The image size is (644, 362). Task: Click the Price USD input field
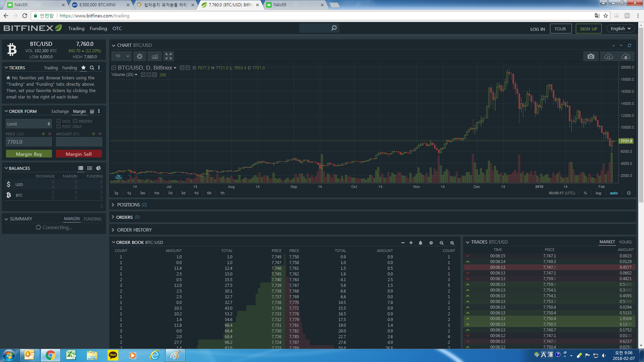click(x=29, y=142)
